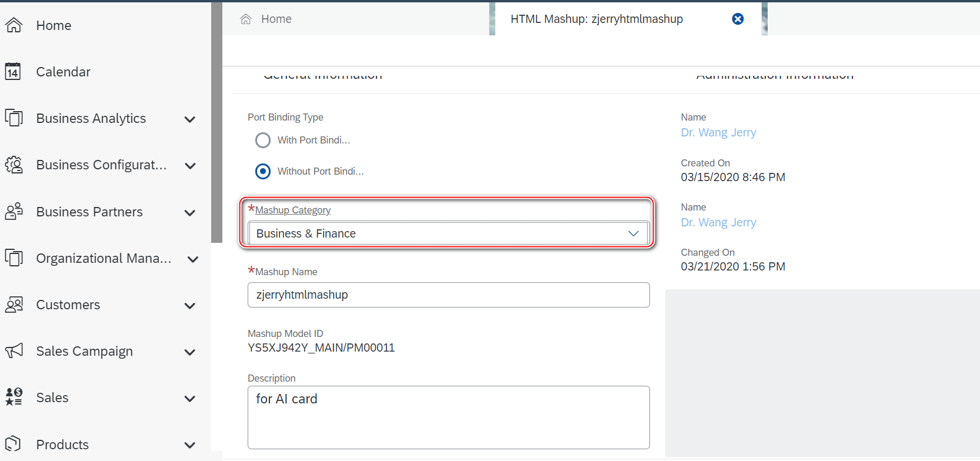
Task: Click the sidebar vertical scrollbar
Action: click(x=216, y=122)
